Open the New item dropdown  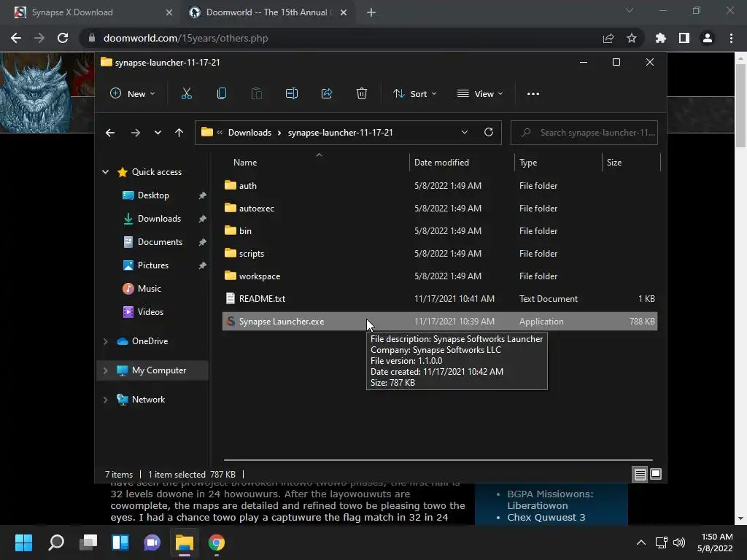133,94
